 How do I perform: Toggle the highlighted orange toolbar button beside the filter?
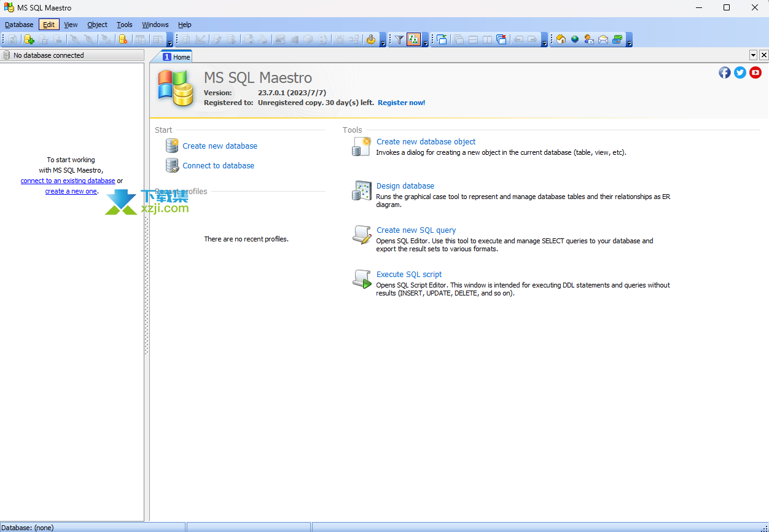click(x=413, y=39)
